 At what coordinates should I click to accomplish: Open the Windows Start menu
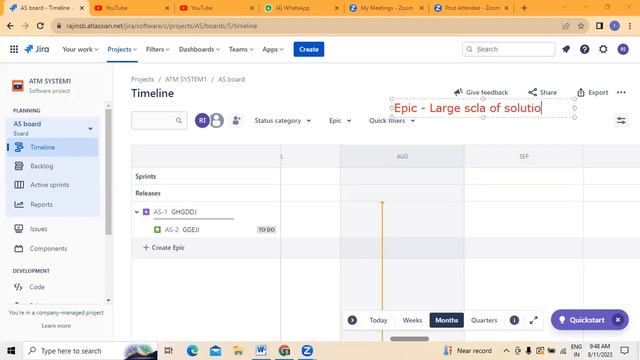click(x=11, y=351)
